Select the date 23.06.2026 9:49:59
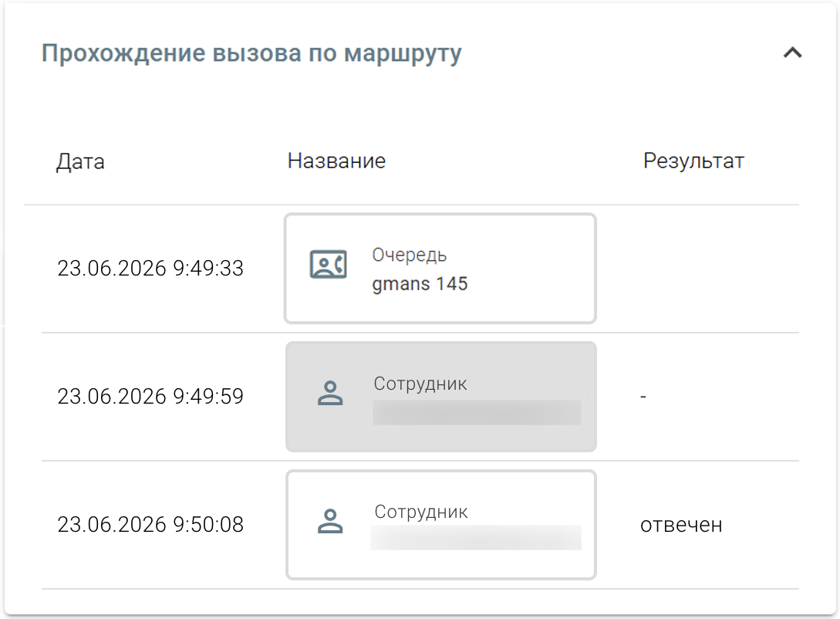The image size is (840, 619). 150,397
